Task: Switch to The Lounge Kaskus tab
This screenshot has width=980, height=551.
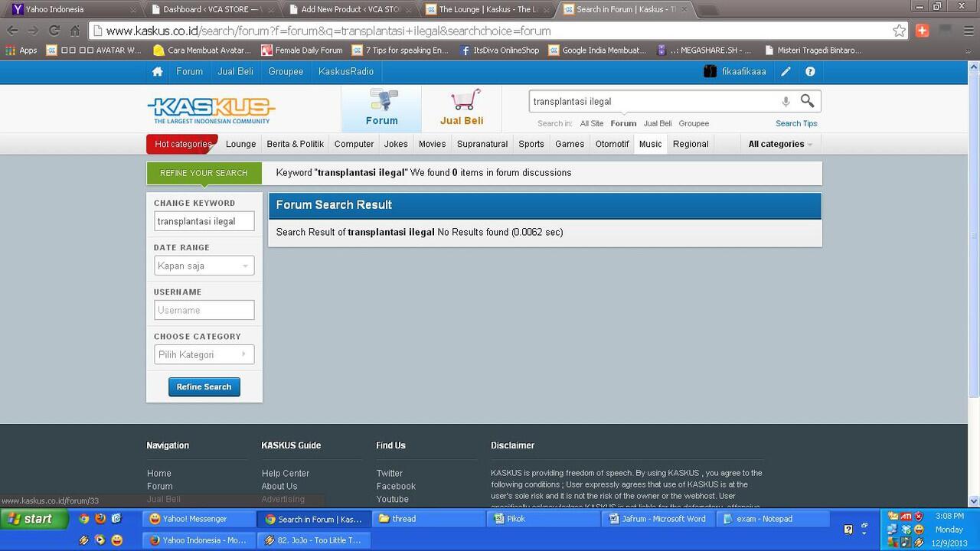Action: 486,10
